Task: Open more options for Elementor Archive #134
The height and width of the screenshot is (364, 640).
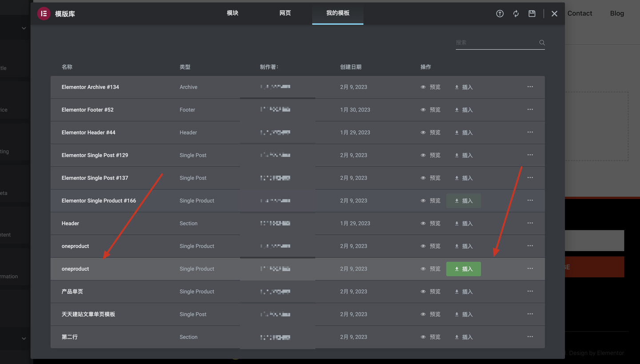Action: click(x=530, y=87)
